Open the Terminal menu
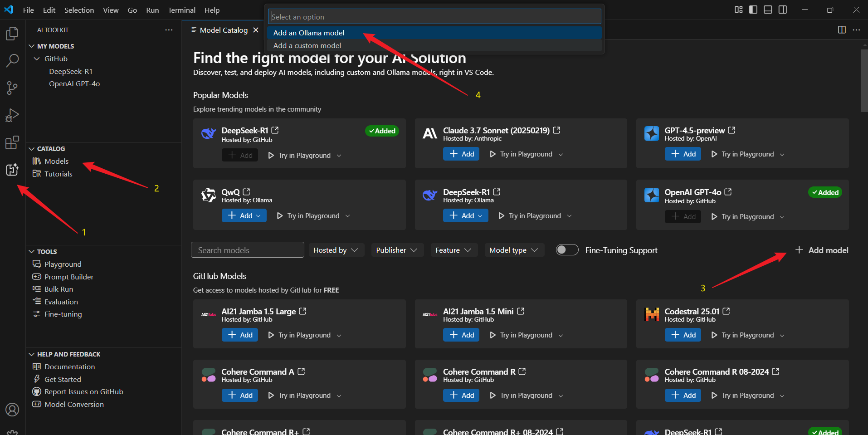This screenshot has width=868, height=435. point(181,10)
